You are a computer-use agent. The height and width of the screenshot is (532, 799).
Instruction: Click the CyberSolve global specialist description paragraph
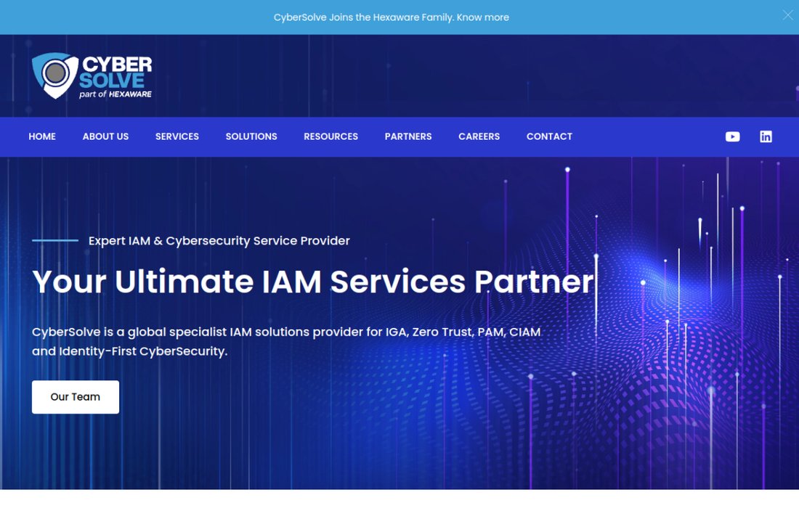(286, 342)
